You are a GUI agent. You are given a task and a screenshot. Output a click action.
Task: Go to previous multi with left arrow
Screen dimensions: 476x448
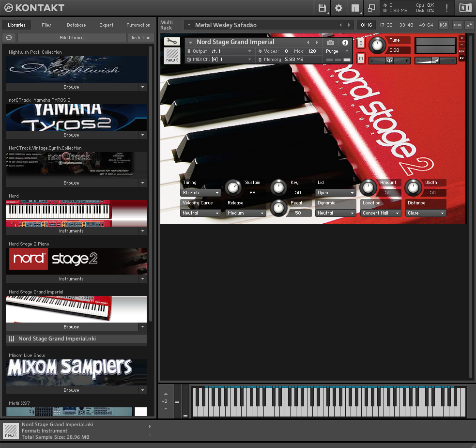pos(340,25)
